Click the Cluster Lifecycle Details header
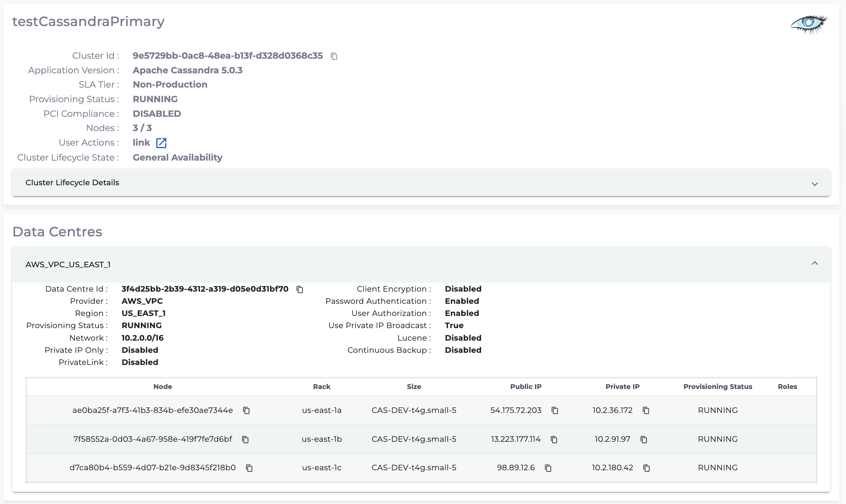The height and width of the screenshot is (504, 846). [x=72, y=182]
